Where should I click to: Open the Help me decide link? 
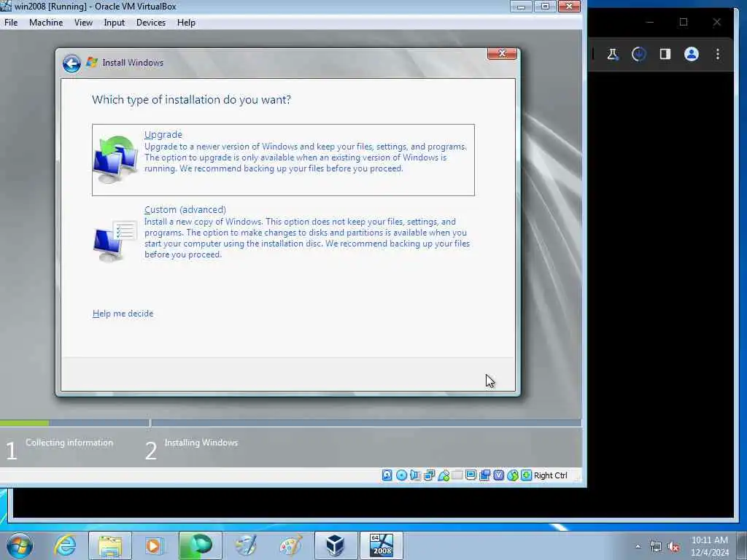(123, 314)
